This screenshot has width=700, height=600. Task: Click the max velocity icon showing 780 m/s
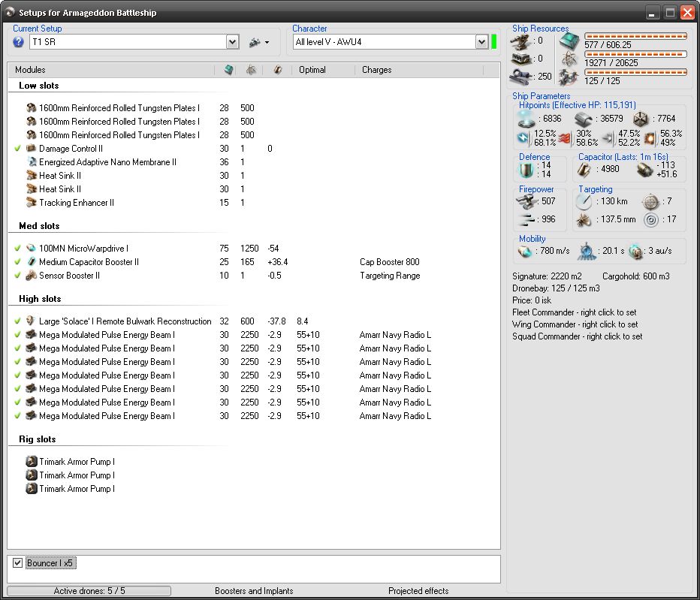[x=526, y=252]
